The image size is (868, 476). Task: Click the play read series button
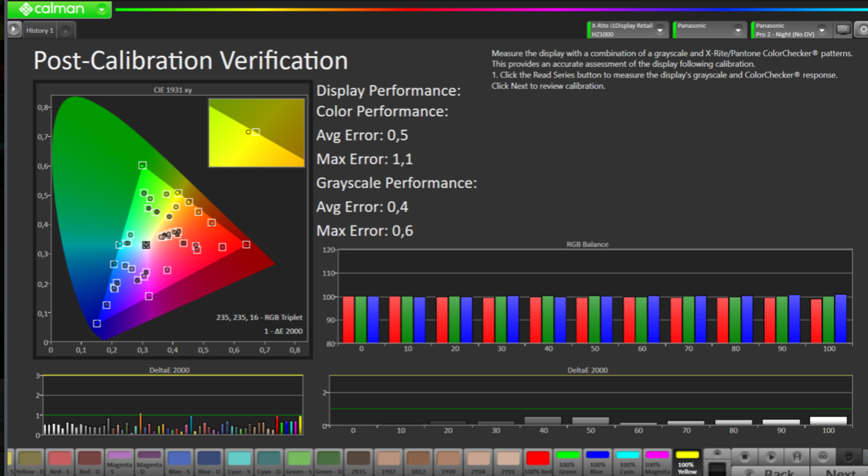[x=771, y=456]
